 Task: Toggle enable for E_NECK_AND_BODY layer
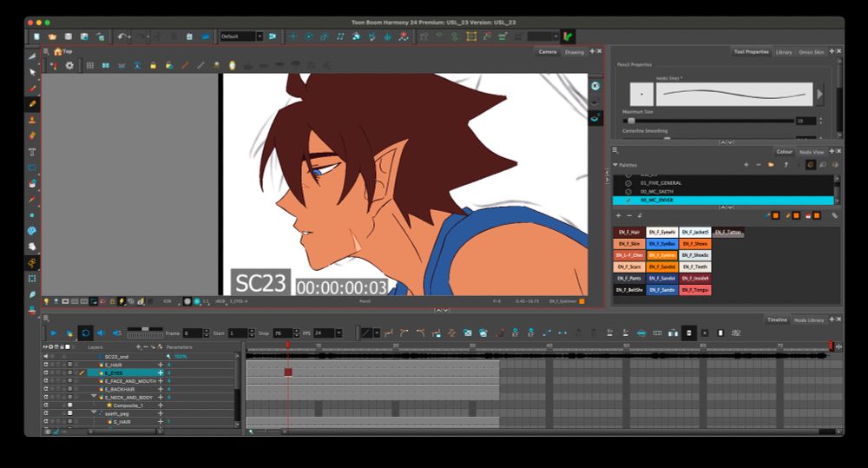pos(46,397)
